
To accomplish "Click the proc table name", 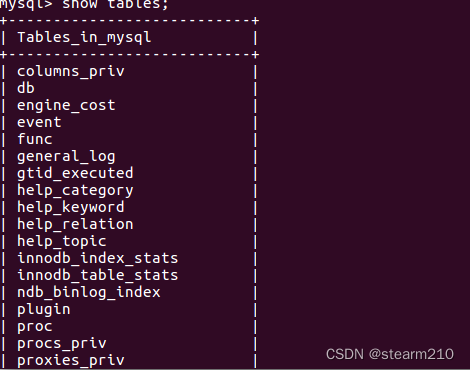I will pyautogui.click(x=35, y=327).
